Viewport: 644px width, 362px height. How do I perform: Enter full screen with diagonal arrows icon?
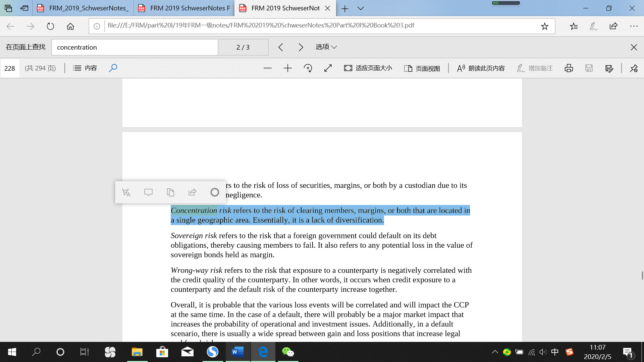tap(328, 68)
